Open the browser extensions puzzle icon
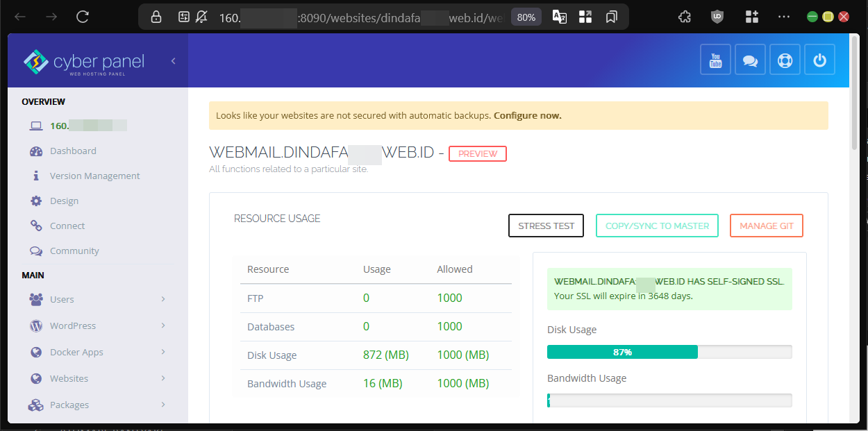This screenshot has width=868, height=431. tap(684, 17)
